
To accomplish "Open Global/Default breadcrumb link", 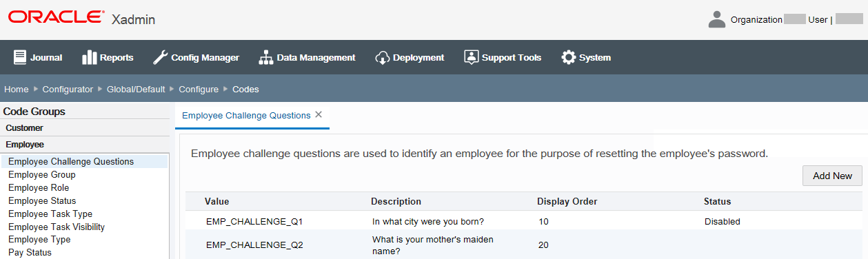I will [136, 89].
